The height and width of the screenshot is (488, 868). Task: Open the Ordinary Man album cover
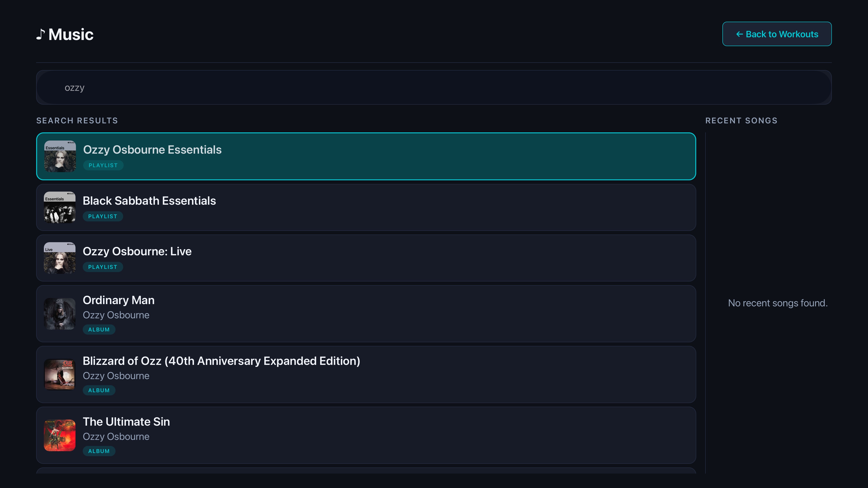[x=60, y=314]
